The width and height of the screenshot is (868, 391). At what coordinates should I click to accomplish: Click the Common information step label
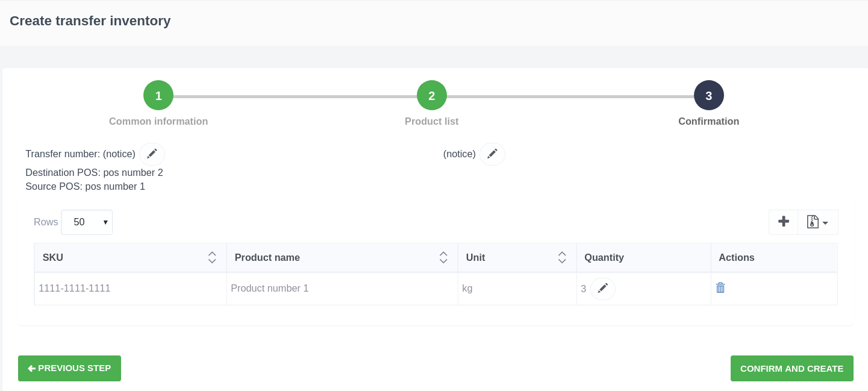(x=158, y=121)
